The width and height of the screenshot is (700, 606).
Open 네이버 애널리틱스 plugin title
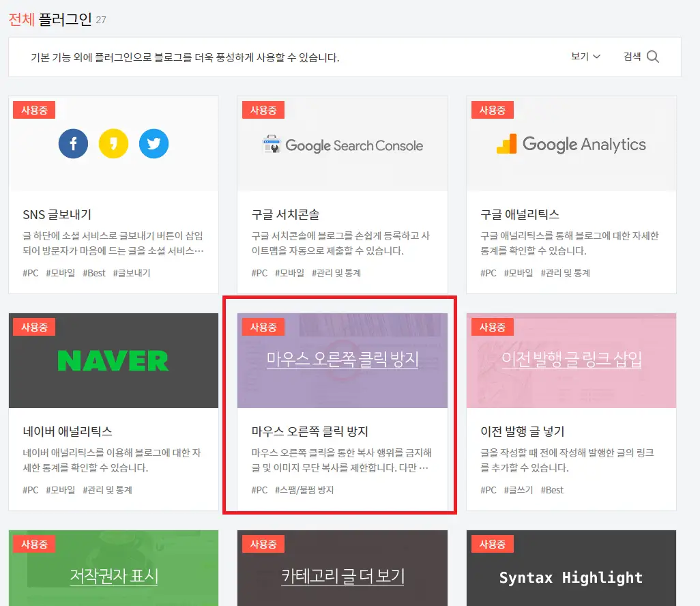pos(68,431)
